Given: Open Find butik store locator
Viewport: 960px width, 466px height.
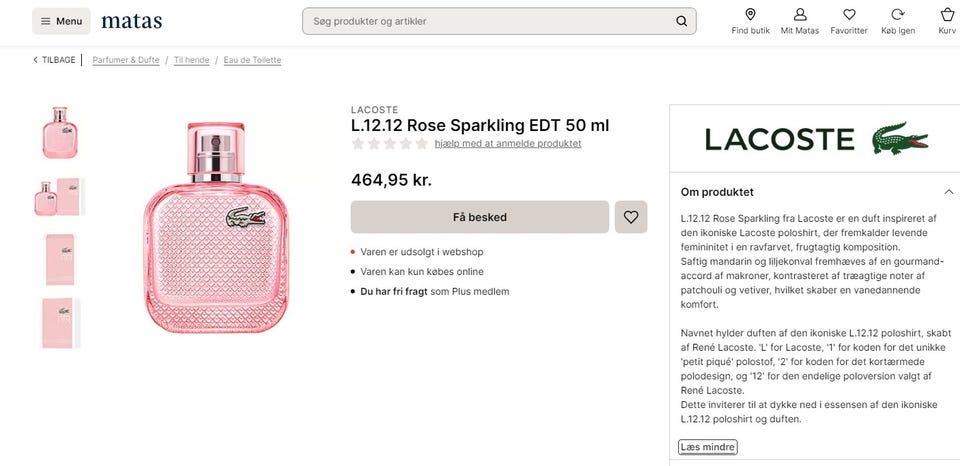Looking at the screenshot, I should click(750, 21).
